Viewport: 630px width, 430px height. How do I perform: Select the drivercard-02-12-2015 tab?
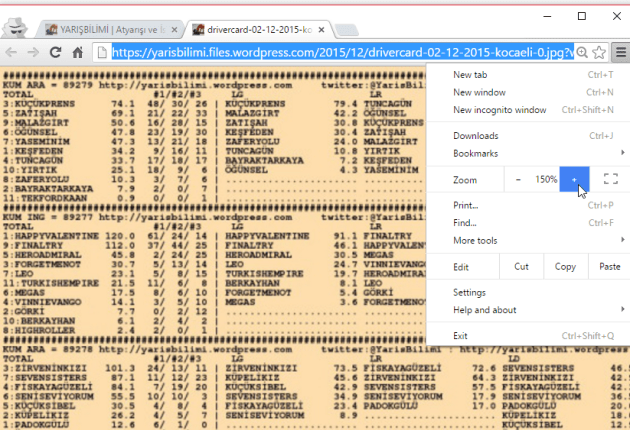click(x=258, y=30)
